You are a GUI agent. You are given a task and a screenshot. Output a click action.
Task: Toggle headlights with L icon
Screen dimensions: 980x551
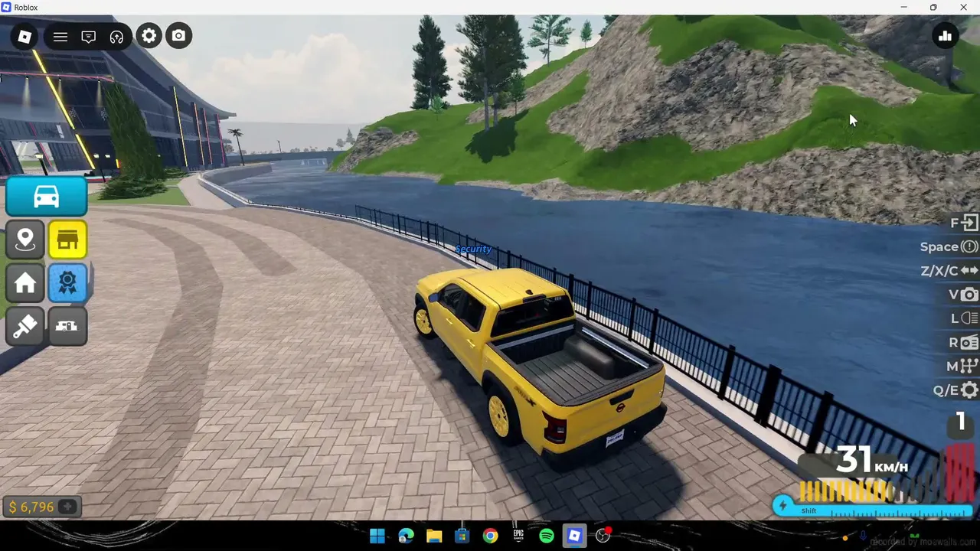click(969, 318)
